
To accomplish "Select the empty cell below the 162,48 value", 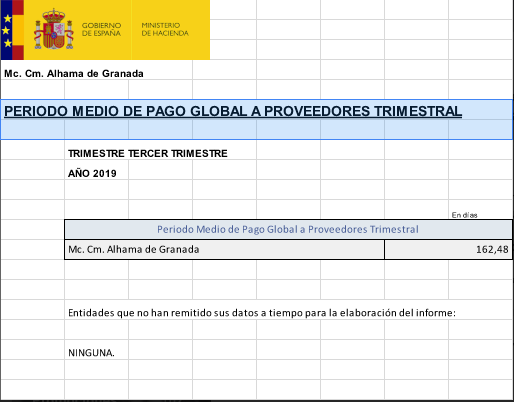I will tap(448, 270).
